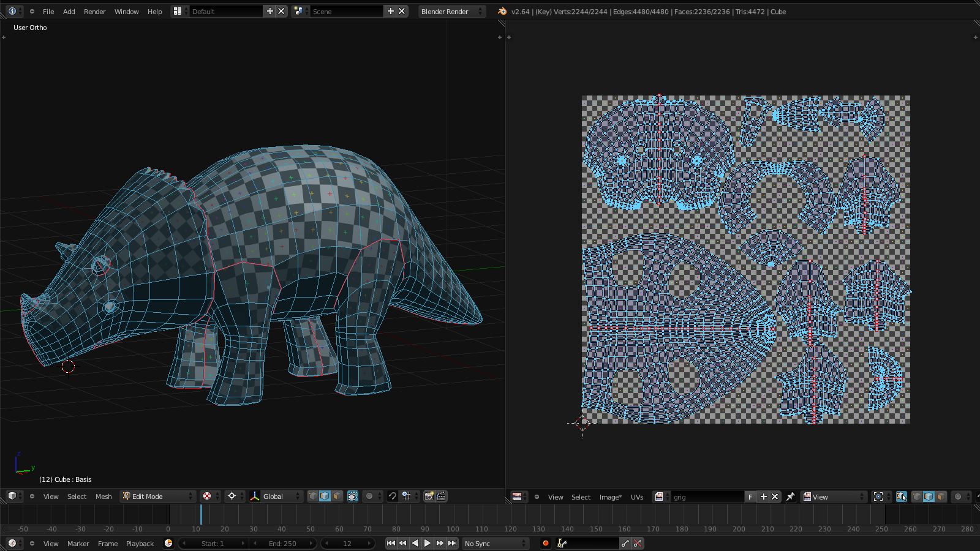The height and width of the screenshot is (551, 980).
Task: Toggle limit selection to visible button
Action: (x=353, y=497)
